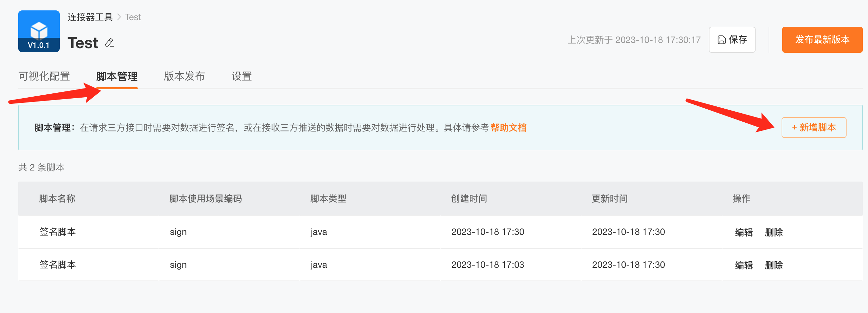Publish via 发布最新版本 button
This screenshot has height=313, width=868.
[x=822, y=39]
